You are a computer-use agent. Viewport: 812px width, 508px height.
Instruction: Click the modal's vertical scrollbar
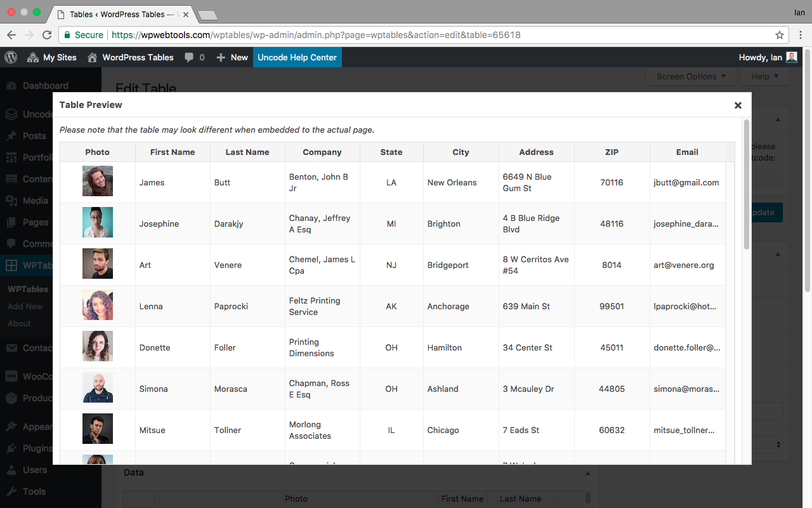[747, 184]
